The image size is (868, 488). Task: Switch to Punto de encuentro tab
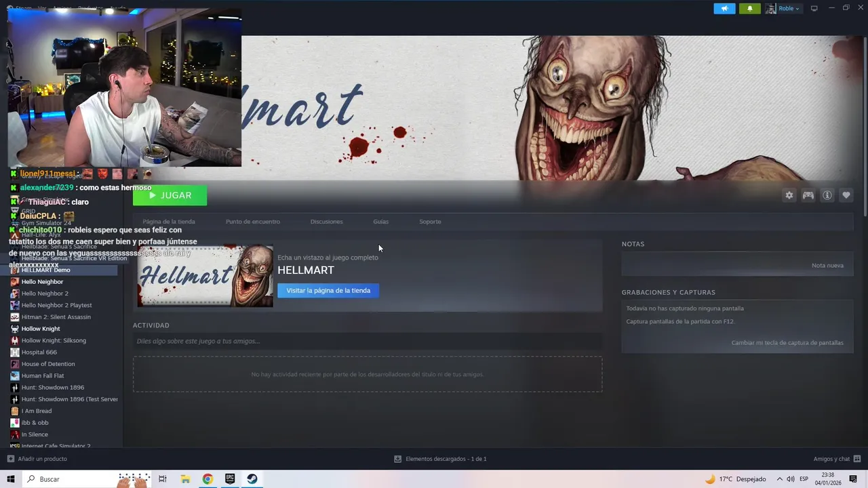point(252,222)
